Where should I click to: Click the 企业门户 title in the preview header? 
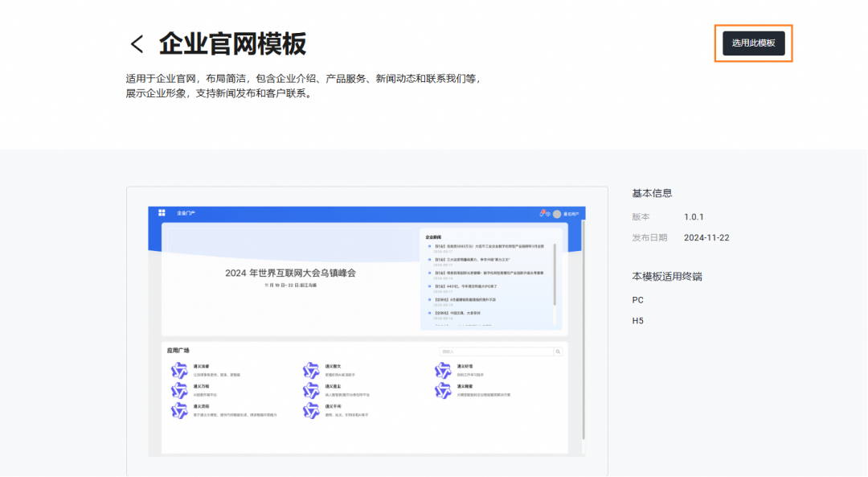[186, 213]
